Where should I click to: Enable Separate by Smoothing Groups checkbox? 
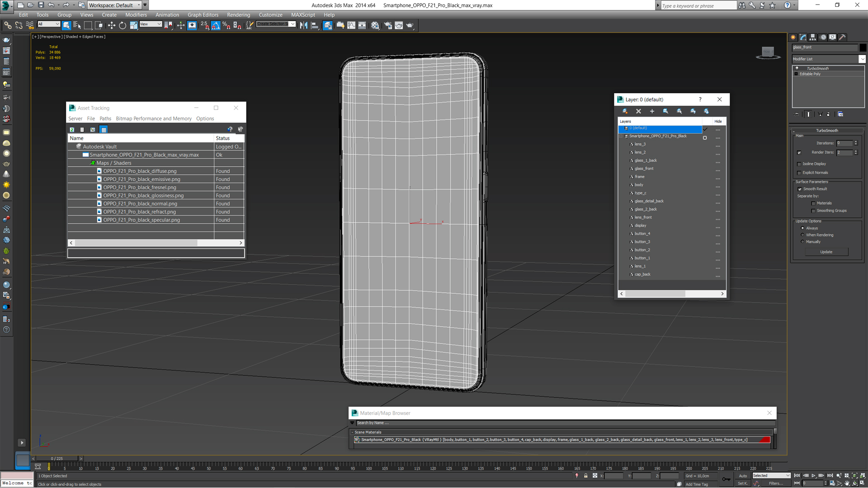coord(813,211)
